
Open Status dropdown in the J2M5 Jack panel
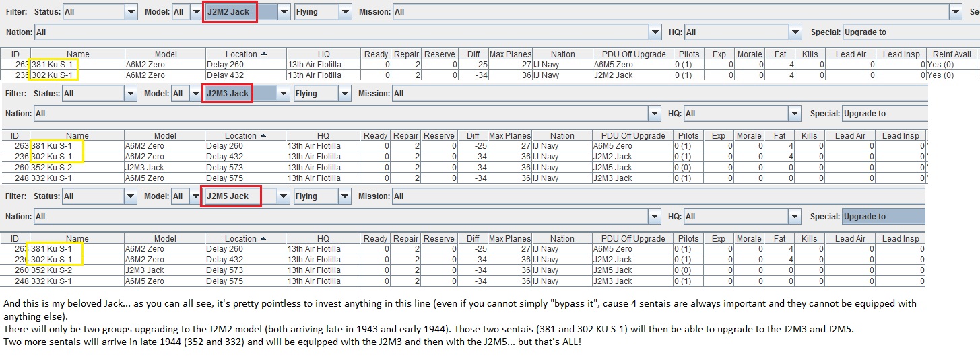(100, 196)
